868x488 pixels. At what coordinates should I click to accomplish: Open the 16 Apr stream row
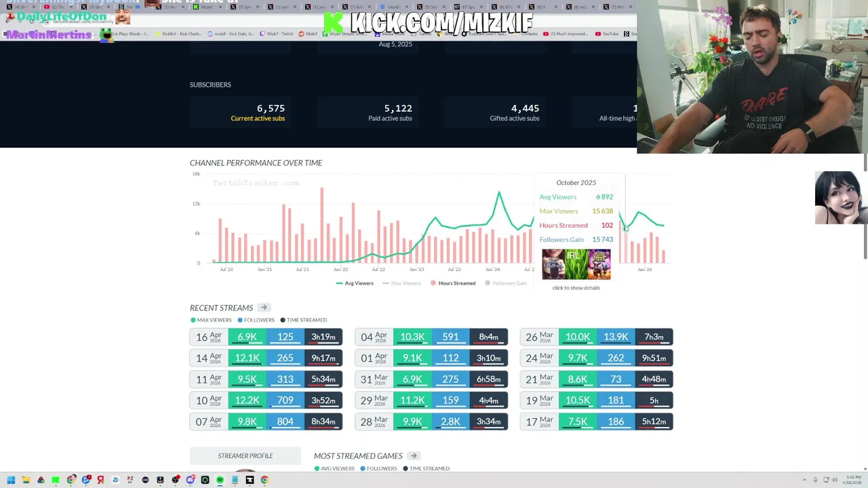(x=266, y=337)
